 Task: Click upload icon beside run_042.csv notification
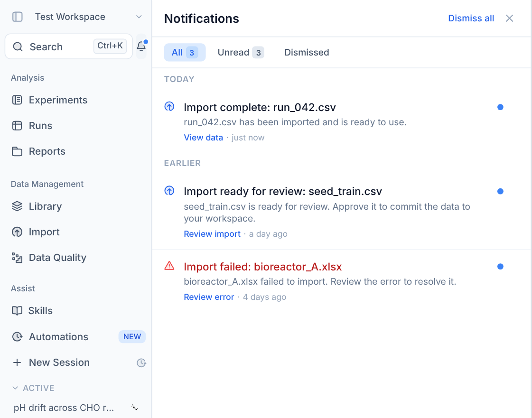pos(169,107)
